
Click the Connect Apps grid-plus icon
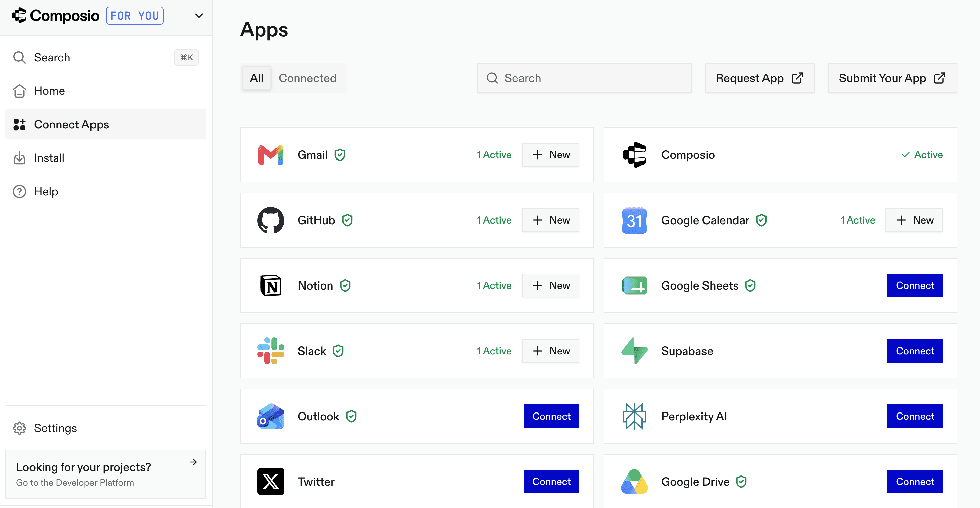click(19, 124)
